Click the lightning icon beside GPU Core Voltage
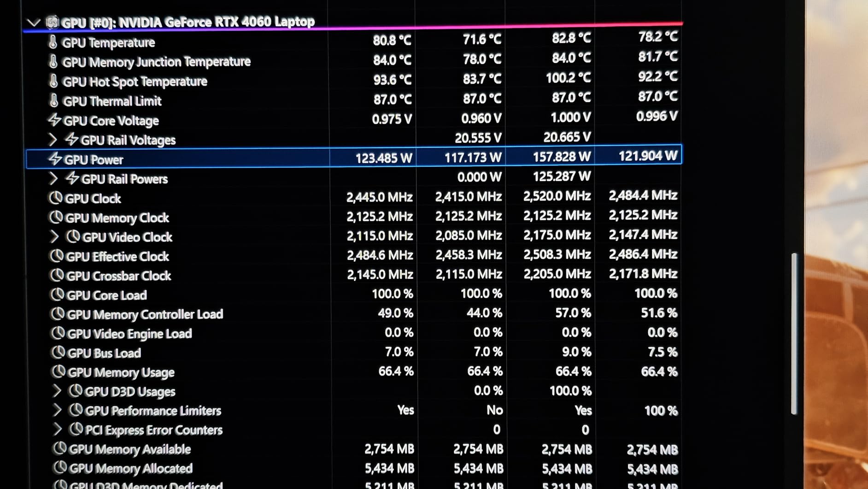868x489 pixels. point(54,120)
